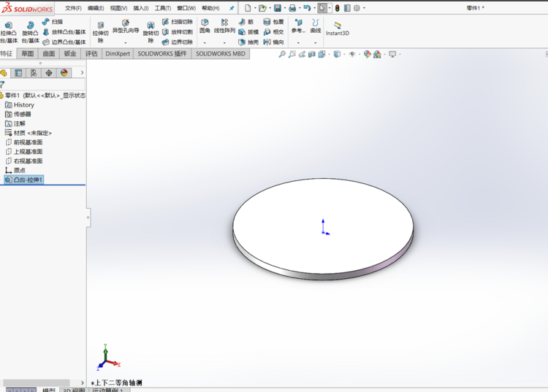The image size is (548, 392).
Task: Open the Options gear icon
Action: (x=357, y=8)
